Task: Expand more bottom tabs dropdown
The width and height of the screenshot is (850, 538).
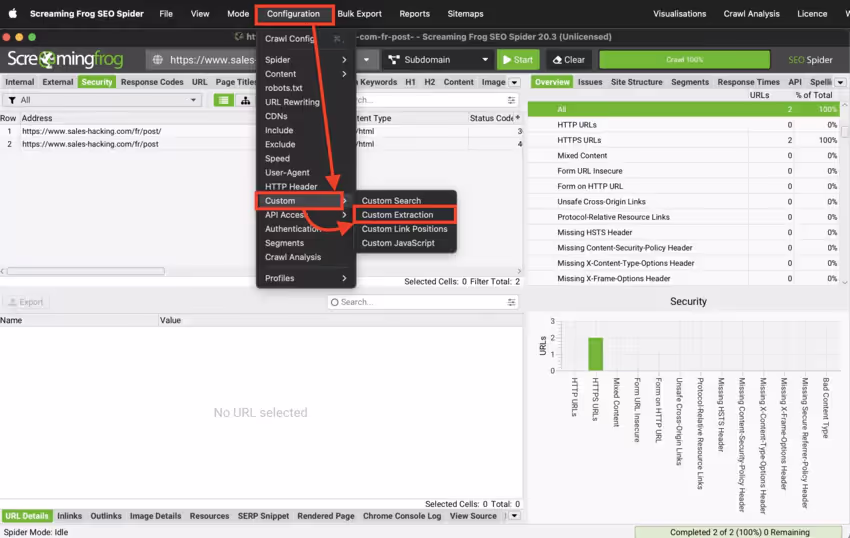Action: click(514, 516)
